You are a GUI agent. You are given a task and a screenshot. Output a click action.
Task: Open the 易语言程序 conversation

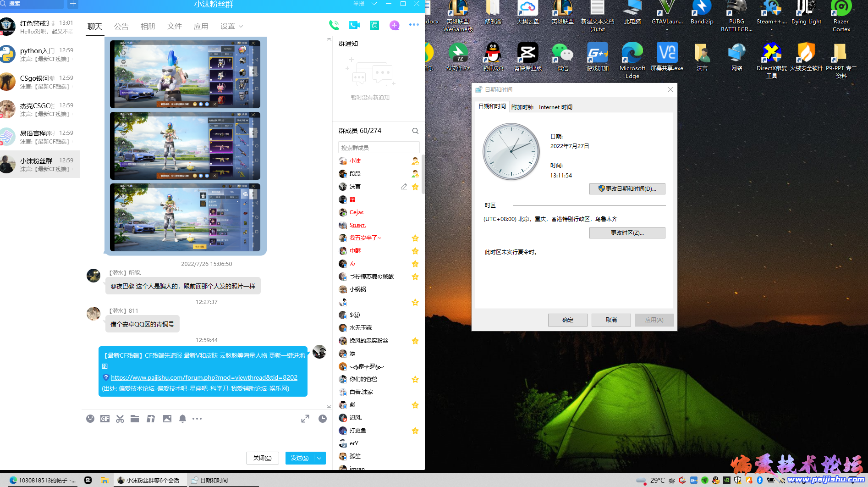tap(40, 137)
